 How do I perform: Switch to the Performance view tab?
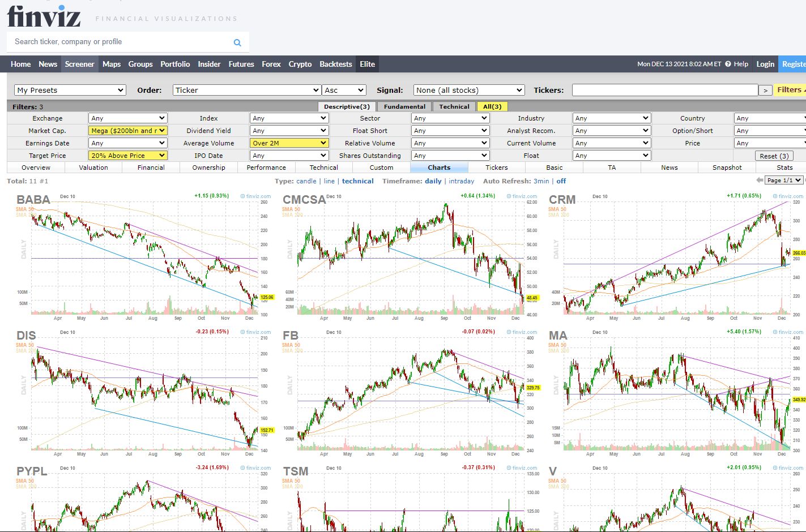pyautogui.click(x=266, y=168)
